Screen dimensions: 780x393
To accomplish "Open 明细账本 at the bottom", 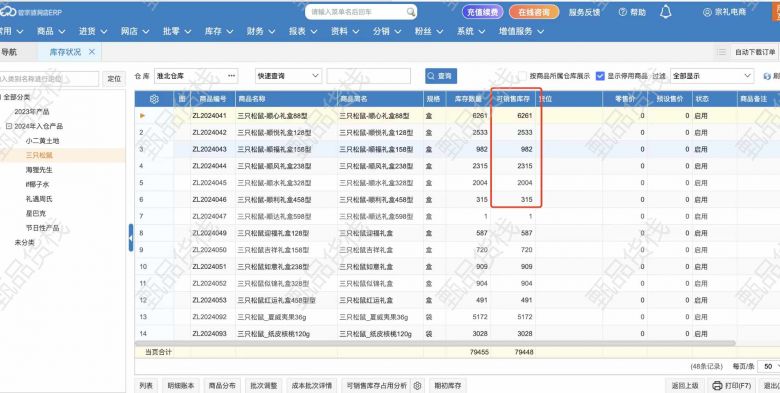I will 181,386.
